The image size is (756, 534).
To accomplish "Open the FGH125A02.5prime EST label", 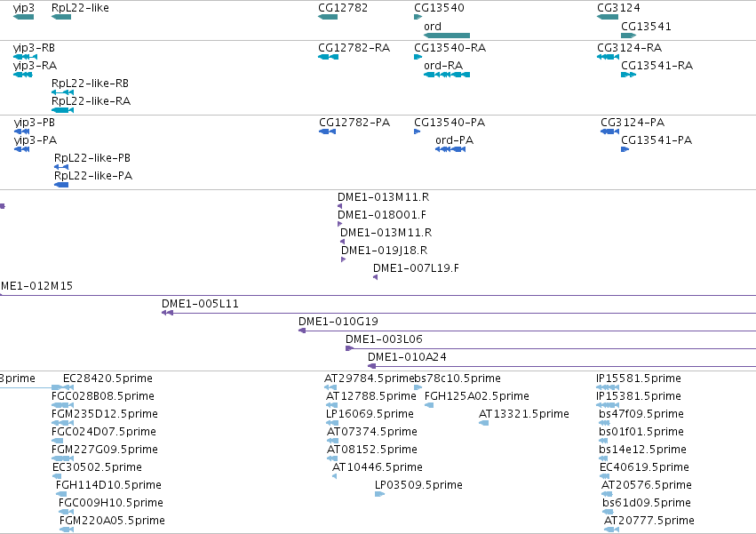I will coord(476,396).
